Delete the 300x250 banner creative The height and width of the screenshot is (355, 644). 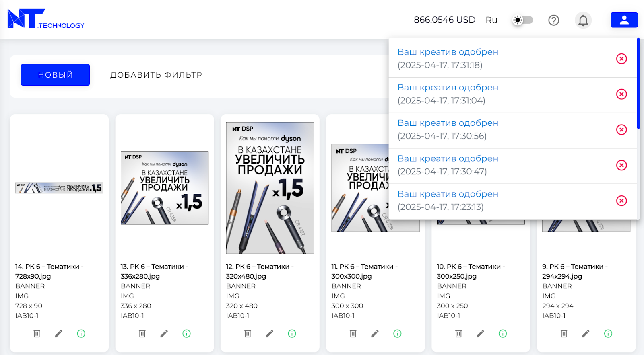click(x=458, y=333)
